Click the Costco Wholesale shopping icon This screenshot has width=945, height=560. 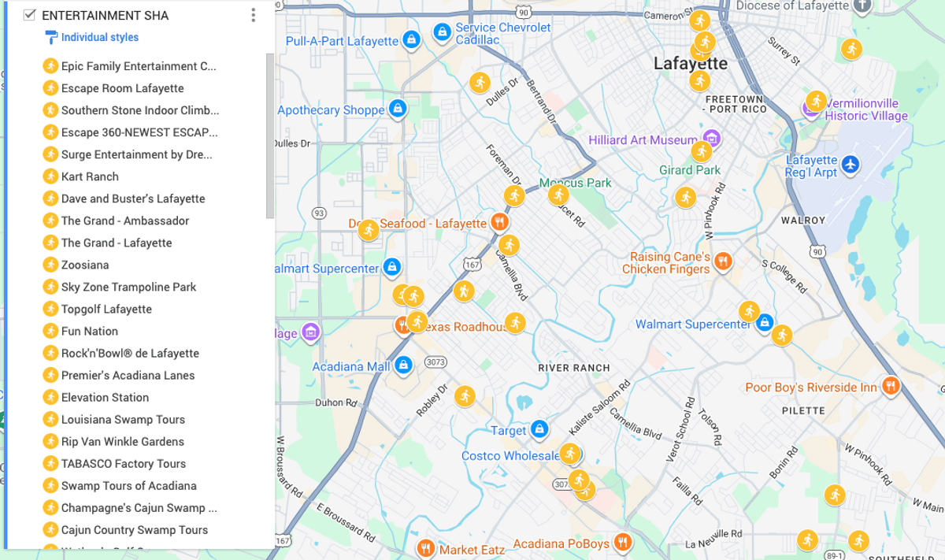[x=571, y=455]
